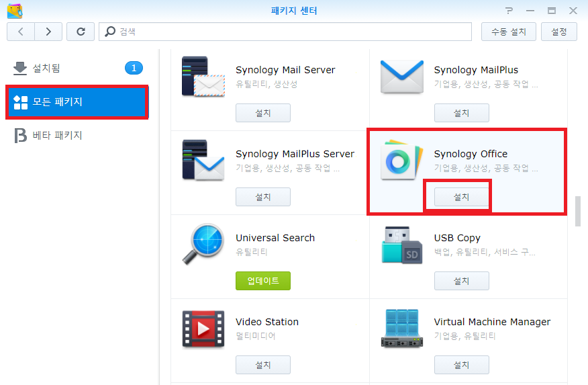
Task: Open the Synology Office icon
Action: coord(401,160)
